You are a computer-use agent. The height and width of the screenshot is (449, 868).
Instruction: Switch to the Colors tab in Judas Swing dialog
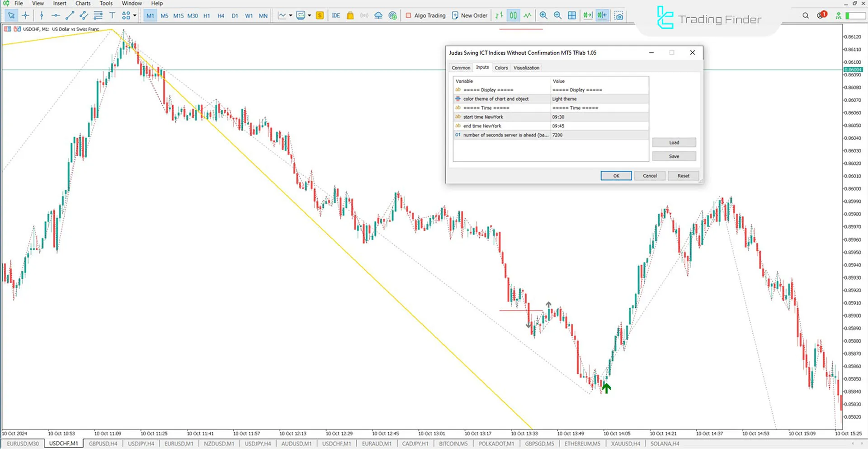[501, 67]
